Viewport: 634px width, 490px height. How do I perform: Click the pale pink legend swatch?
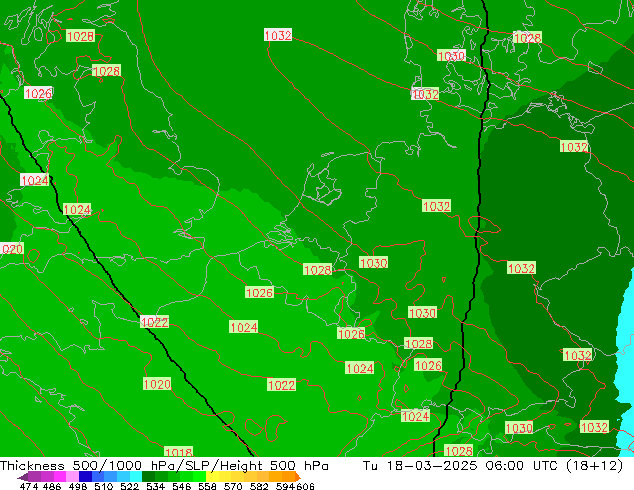click(x=72, y=476)
